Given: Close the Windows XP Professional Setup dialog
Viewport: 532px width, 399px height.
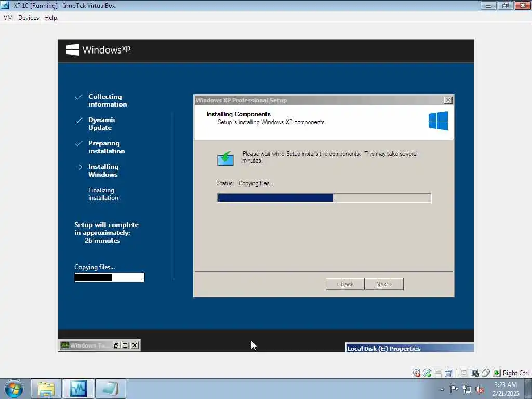Looking at the screenshot, I should coord(448,100).
